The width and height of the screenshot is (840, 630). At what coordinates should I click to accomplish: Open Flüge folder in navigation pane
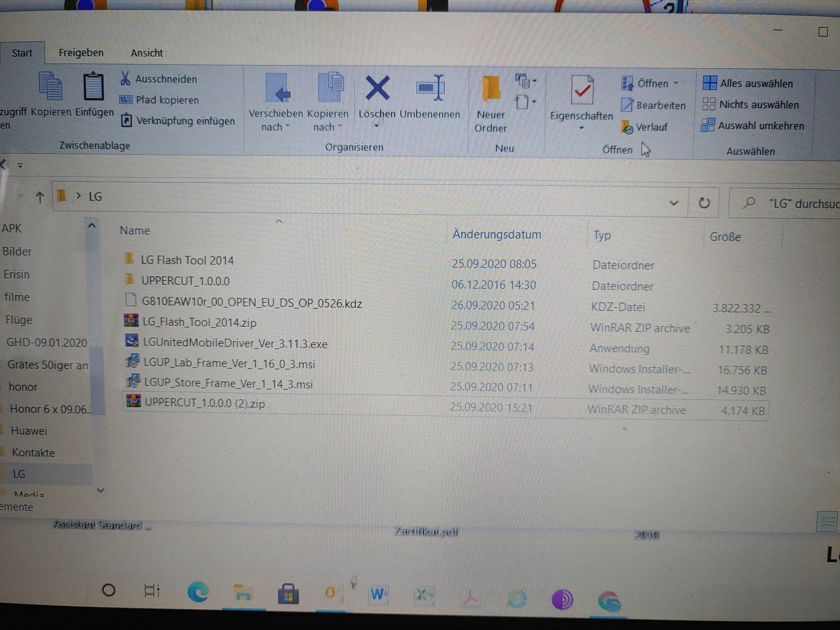19,320
